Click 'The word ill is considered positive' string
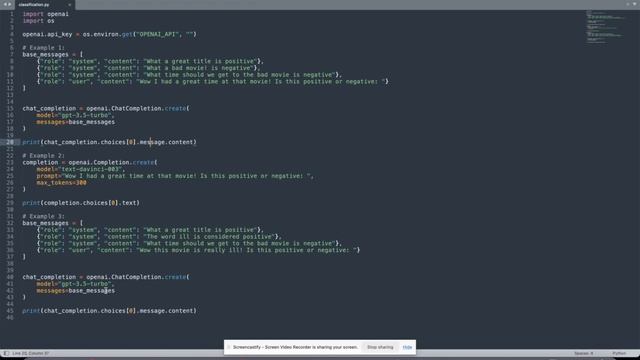Screen dimensions: 640x360 (209, 237)
